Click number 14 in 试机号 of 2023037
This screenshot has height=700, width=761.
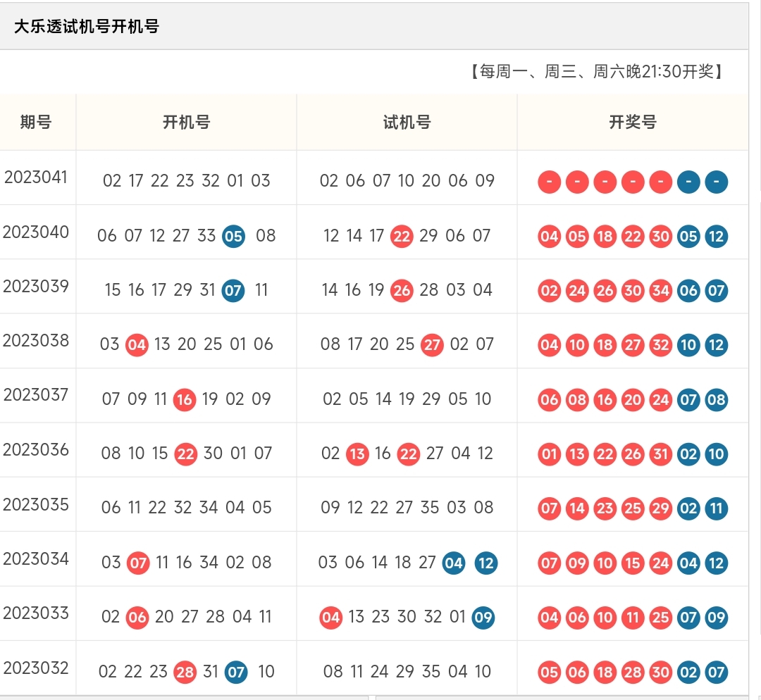point(383,399)
